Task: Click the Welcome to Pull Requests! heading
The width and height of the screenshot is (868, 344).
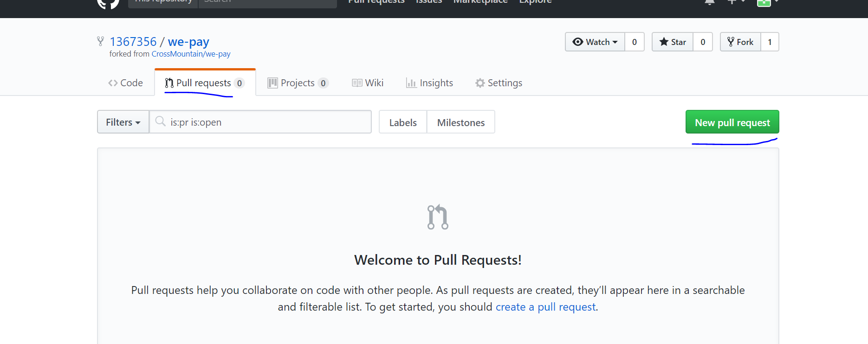Action: click(438, 260)
